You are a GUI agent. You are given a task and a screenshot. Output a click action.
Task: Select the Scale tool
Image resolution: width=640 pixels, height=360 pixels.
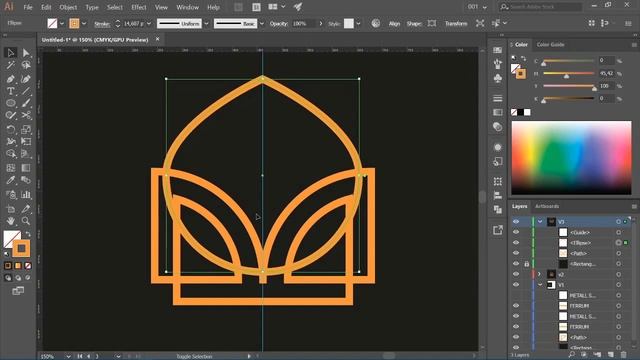tap(26, 129)
